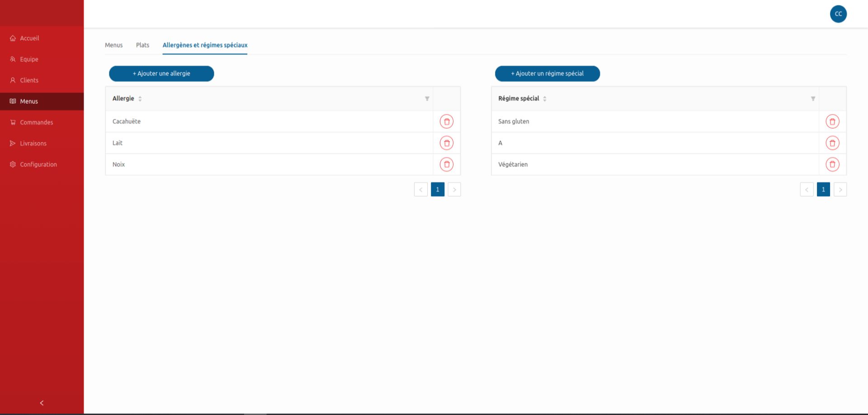Switch to the Plats tab
The height and width of the screenshot is (415, 868).
tap(142, 45)
